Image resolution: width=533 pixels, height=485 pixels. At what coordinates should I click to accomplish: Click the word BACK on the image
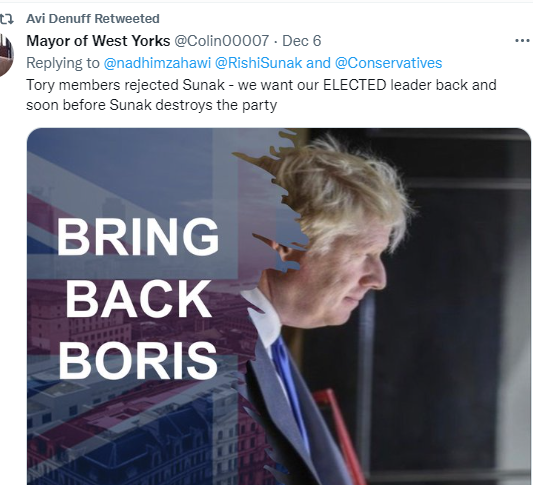pyautogui.click(x=138, y=299)
